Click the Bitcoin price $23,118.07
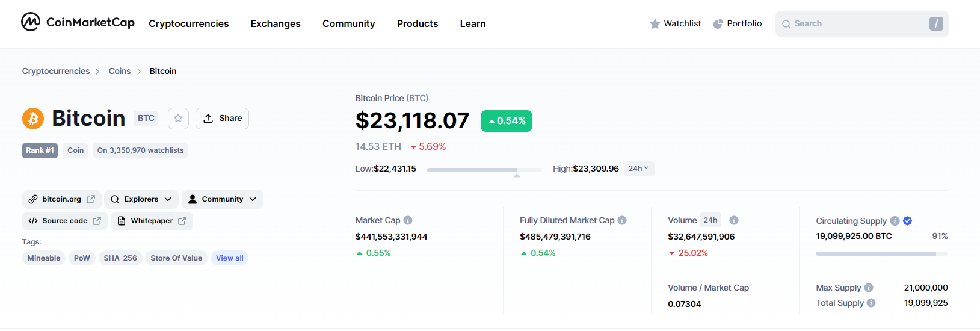 click(412, 121)
